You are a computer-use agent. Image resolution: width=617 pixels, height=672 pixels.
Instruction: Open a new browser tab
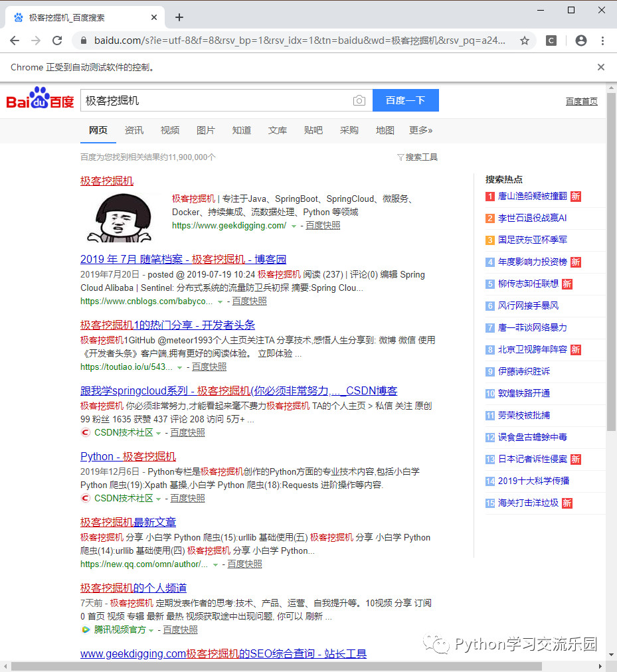tap(179, 17)
